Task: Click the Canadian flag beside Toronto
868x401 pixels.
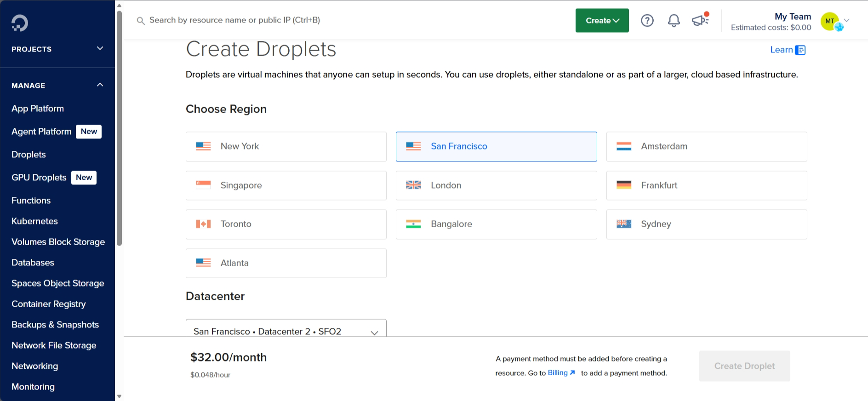Action: tap(203, 224)
